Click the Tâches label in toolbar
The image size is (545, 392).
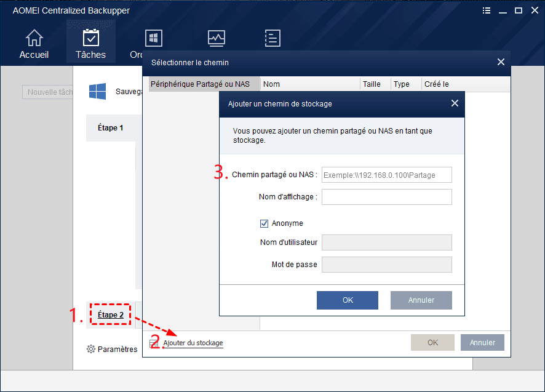90,55
